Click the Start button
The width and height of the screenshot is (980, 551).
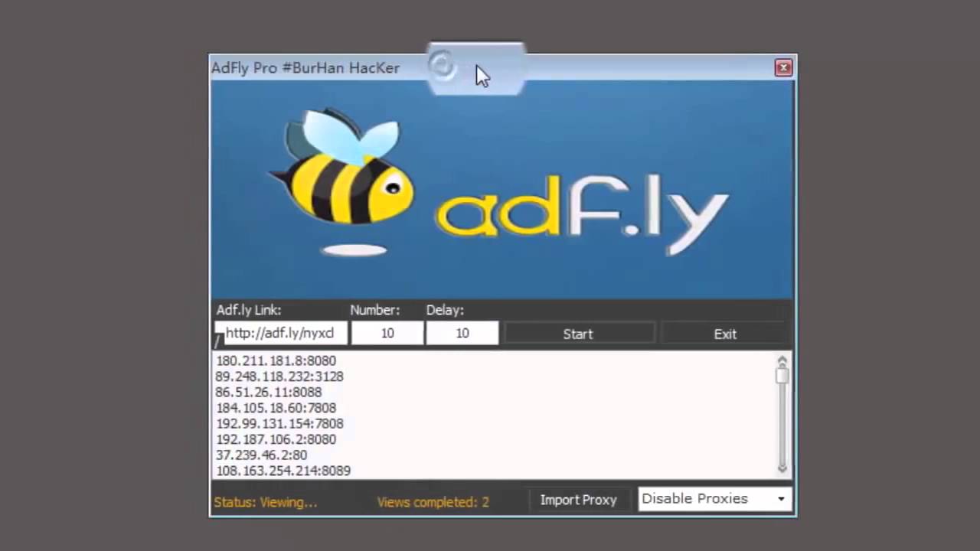point(579,334)
